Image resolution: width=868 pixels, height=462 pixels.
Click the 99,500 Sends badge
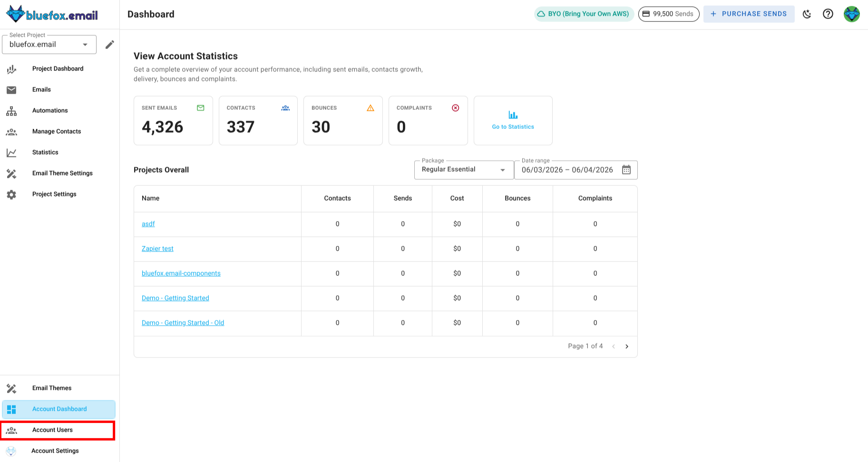pyautogui.click(x=668, y=14)
